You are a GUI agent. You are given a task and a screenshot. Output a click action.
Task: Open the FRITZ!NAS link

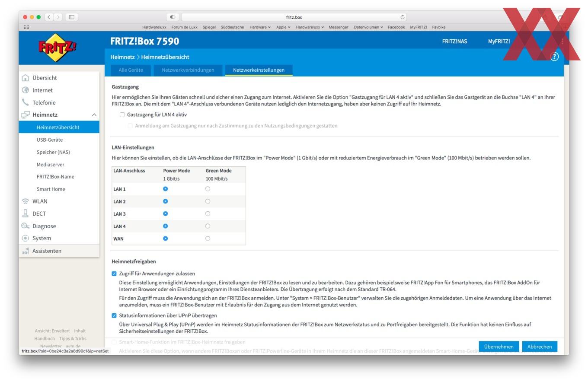[x=454, y=41]
